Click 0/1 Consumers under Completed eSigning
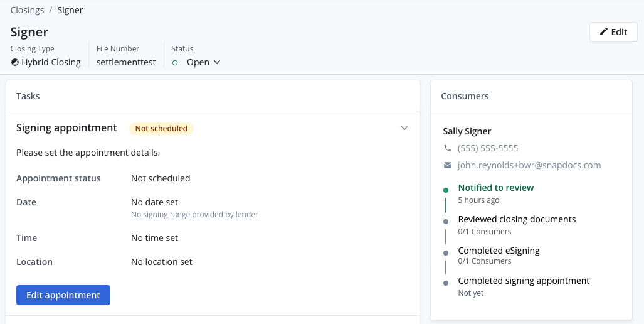Image resolution: width=644 pixels, height=324 pixels. pyautogui.click(x=485, y=261)
